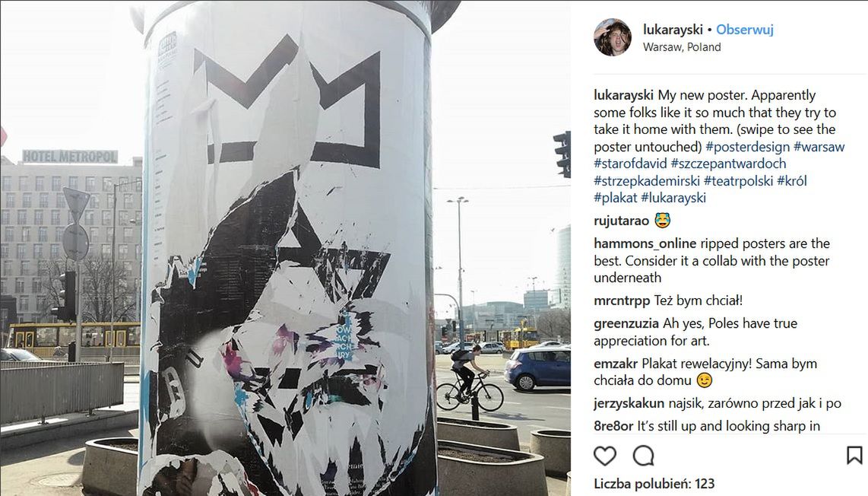Visit commenter hammons_online's profile
The width and height of the screenshot is (868, 496).
645,243
